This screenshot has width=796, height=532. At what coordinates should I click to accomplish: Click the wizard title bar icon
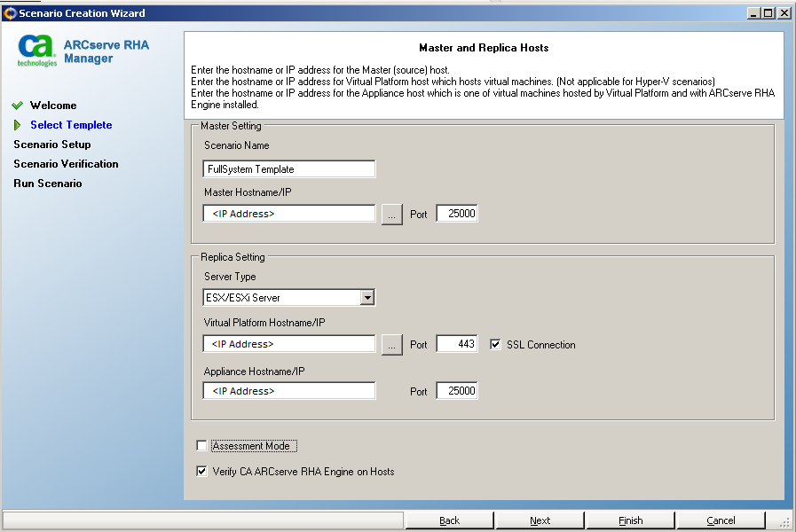(x=10, y=13)
